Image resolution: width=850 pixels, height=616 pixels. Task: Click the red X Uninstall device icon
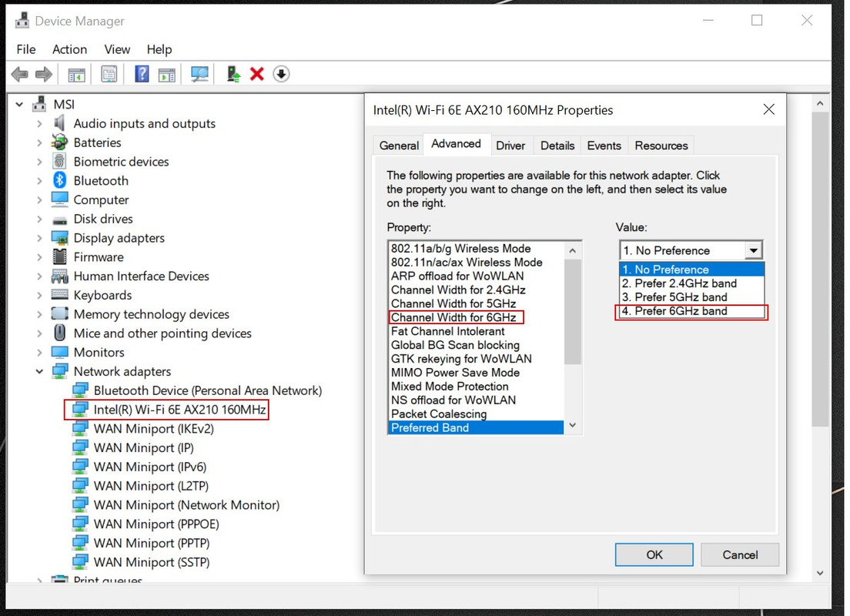click(257, 74)
